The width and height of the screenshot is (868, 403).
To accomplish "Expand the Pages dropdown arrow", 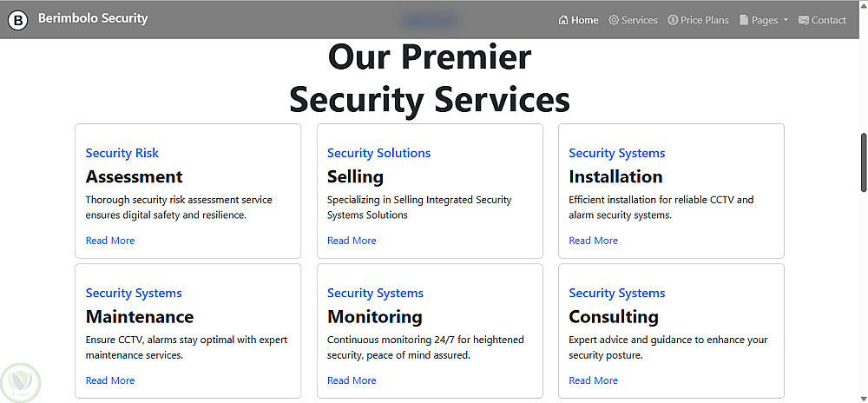I will (x=786, y=20).
